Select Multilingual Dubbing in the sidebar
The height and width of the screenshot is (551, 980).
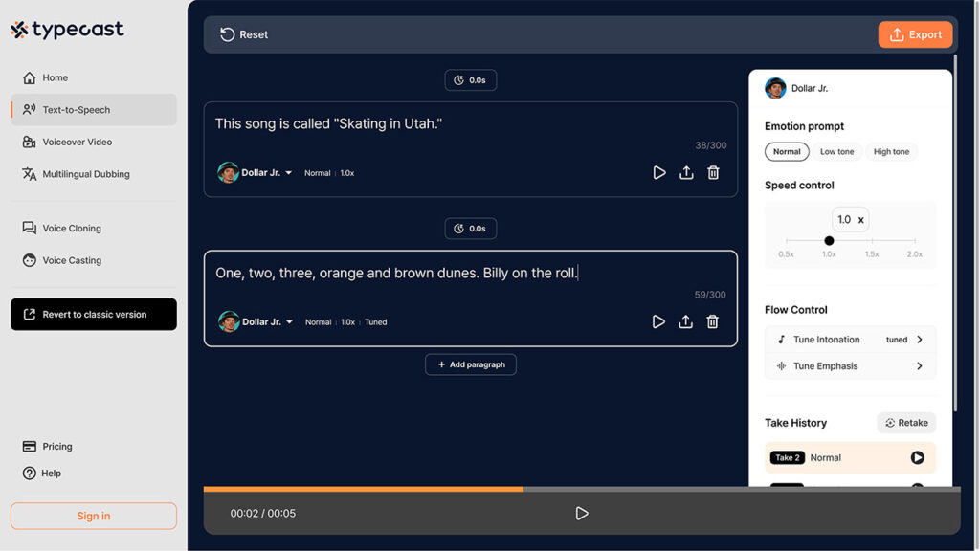[x=86, y=174]
